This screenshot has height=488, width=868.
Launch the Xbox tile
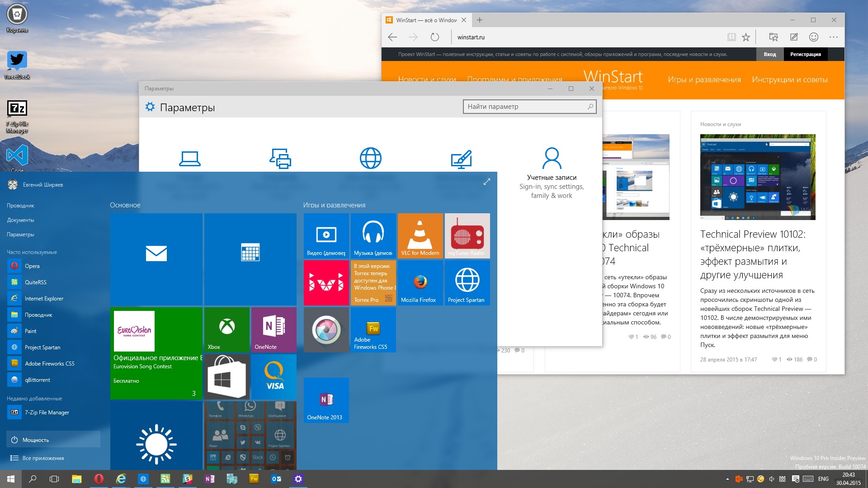(x=227, y=330)
